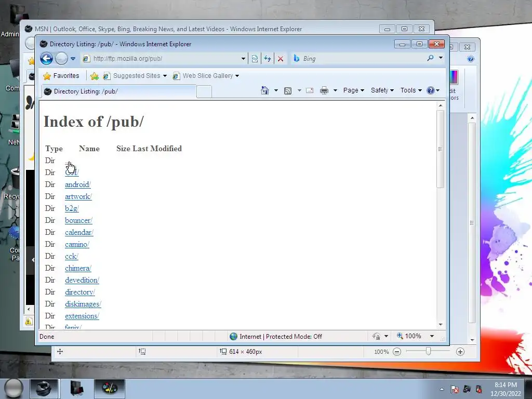Click the RSS Feeds icon
The image size is (532, 399).
pyautogui.click(x=288, y=90)
